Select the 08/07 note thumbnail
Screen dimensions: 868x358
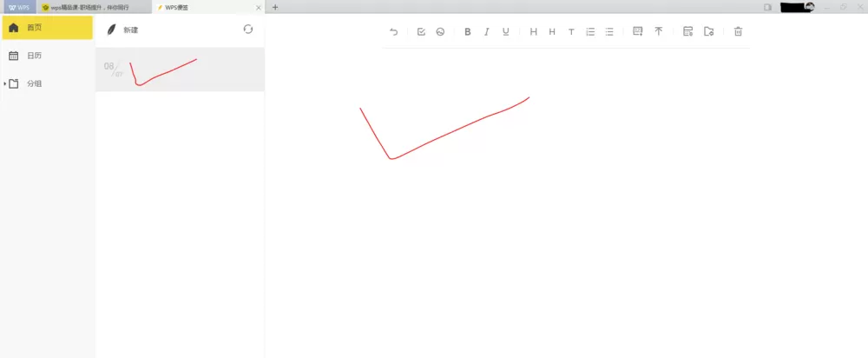[180, 70]
